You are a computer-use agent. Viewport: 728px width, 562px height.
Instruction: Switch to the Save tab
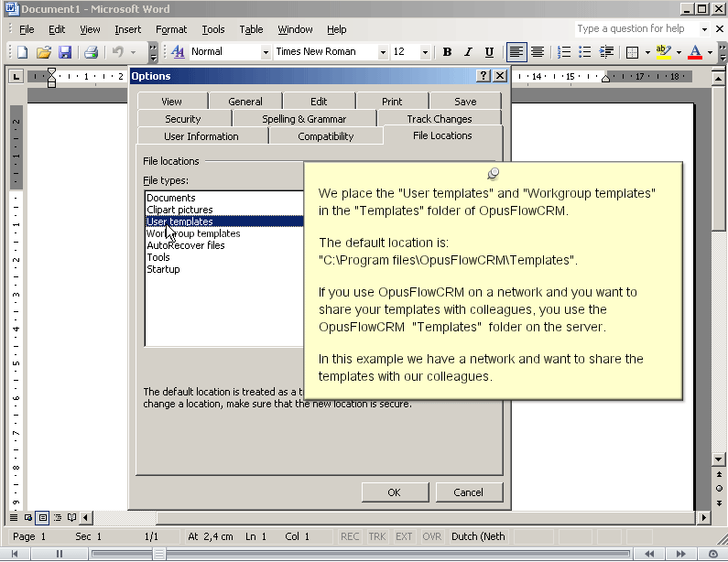465,102
